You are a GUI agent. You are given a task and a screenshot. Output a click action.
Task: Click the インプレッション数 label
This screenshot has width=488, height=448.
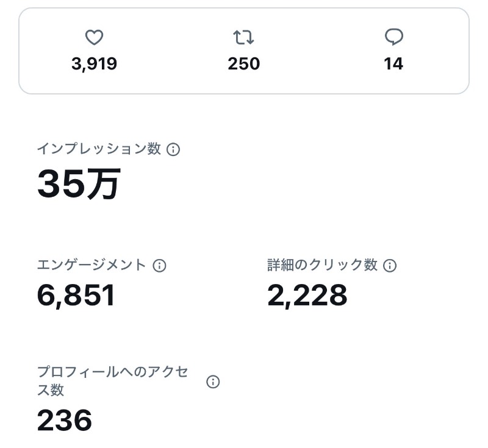99,149
